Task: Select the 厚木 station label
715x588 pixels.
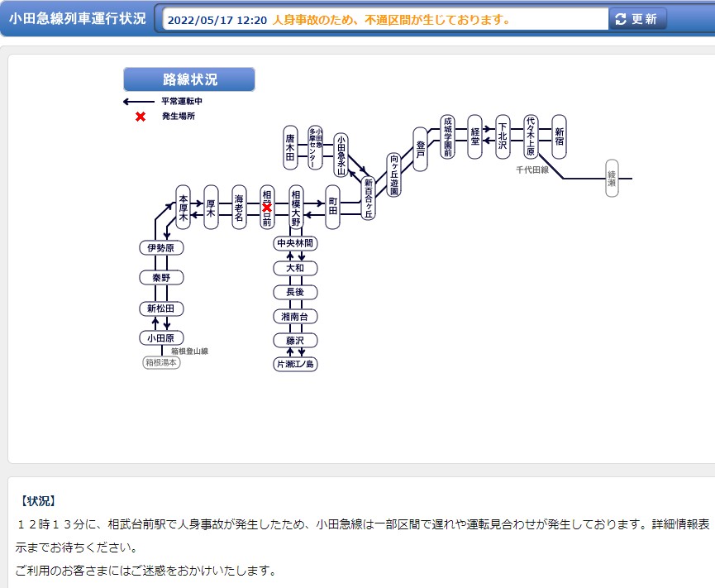Action: point(211,207)
